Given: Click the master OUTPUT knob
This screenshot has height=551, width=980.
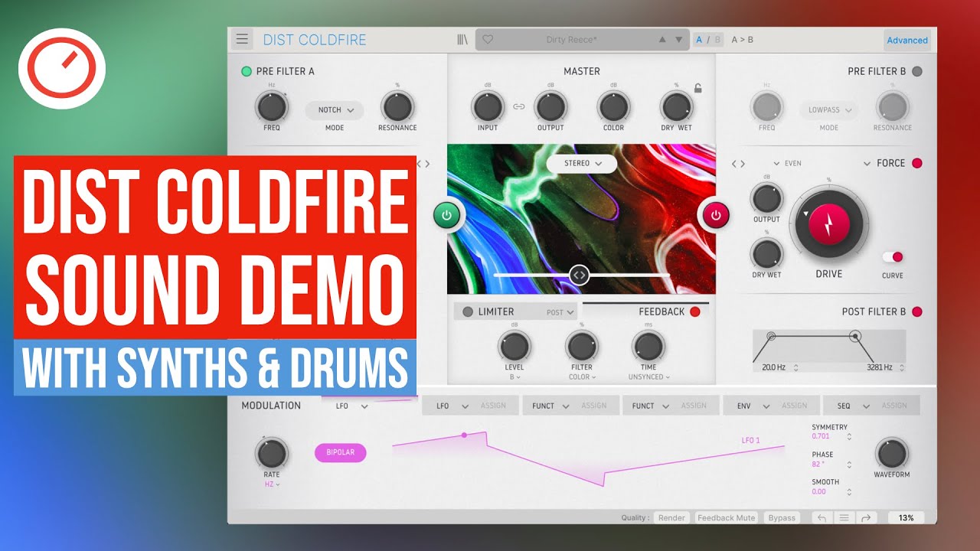Looking at the screenshot, I should click(550, 106).
